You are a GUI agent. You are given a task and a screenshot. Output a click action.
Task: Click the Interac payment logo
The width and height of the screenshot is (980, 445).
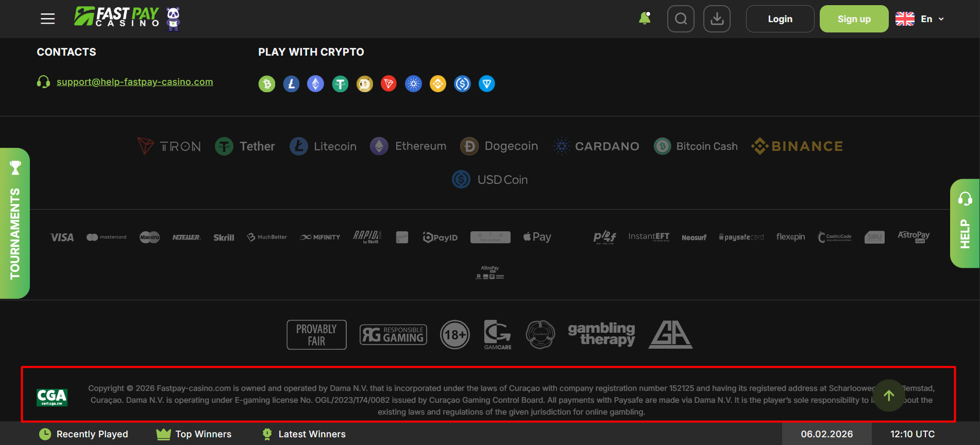pyautogui.click(x=402, y=237)
